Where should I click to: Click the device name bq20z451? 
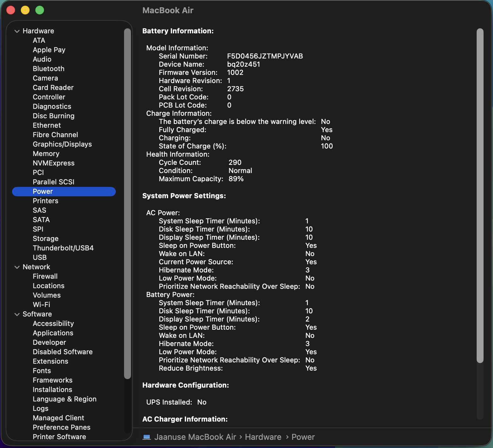point(244,64)
